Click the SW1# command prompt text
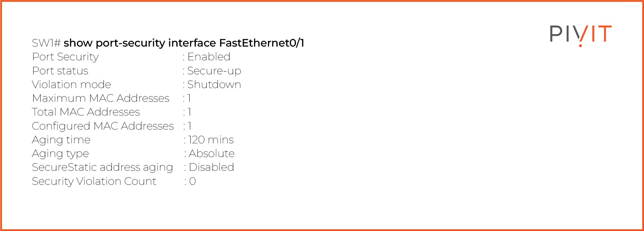The width and height of the screenshot is (644, 231). point(46,43)
